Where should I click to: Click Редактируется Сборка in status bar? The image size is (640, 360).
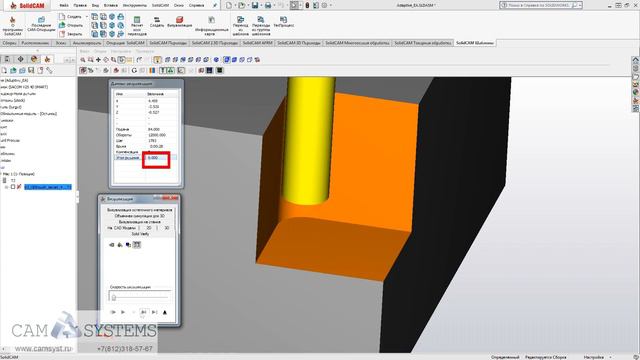545,357
